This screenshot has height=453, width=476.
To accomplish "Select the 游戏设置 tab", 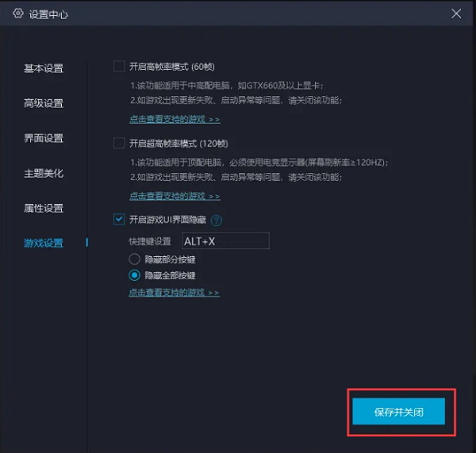I will (x=44, y=243).
